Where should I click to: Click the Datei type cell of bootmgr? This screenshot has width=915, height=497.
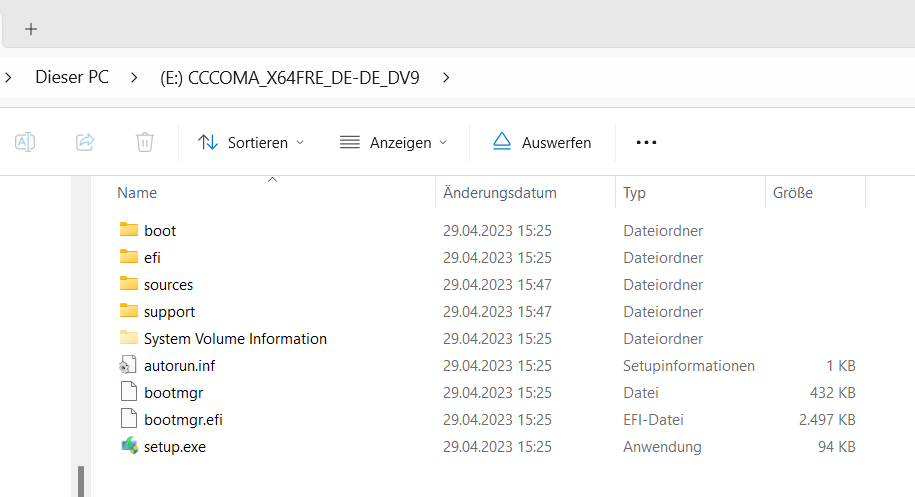[641, 393]
